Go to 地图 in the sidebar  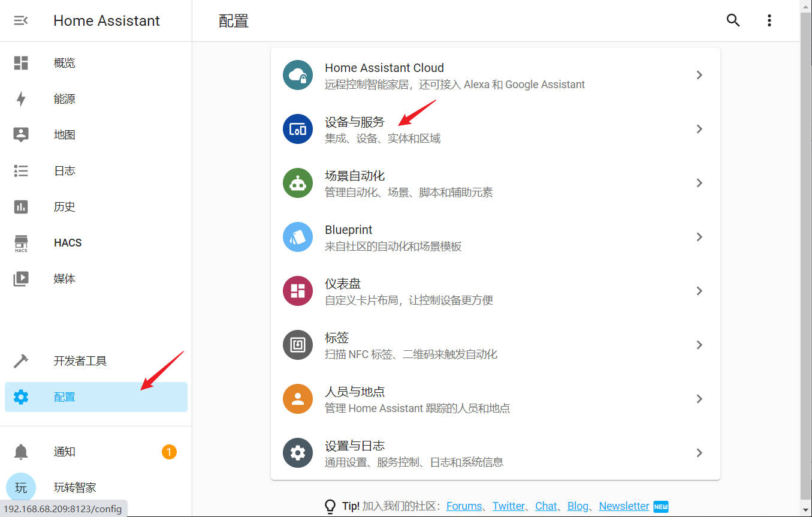65,135
